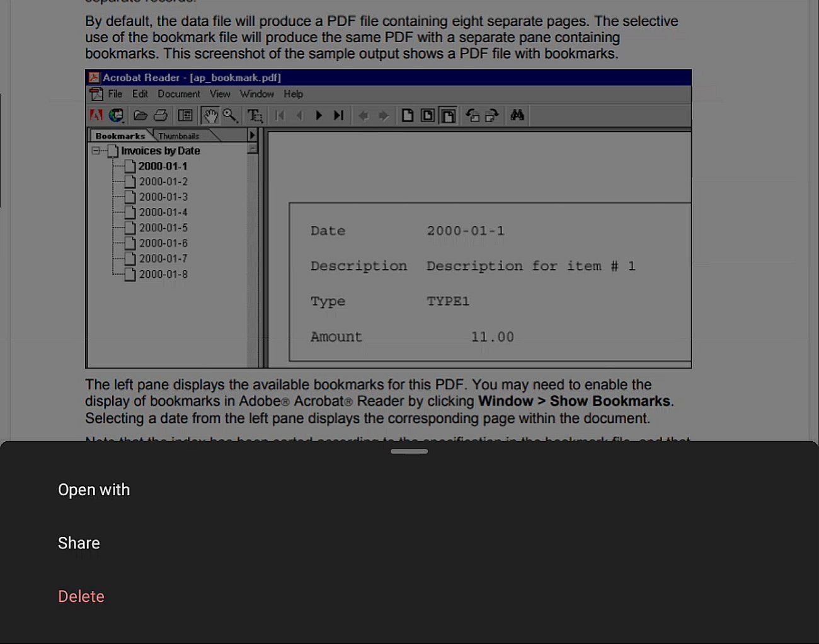Select bookmark 2000-01-6
The width and height of the screenshot is (819, 644).
click(163, 243)
